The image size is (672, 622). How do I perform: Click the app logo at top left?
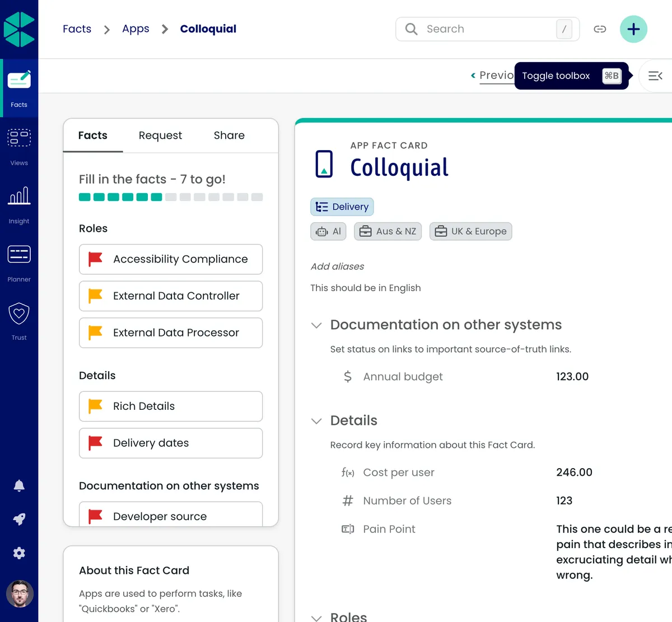click(19, 29)
